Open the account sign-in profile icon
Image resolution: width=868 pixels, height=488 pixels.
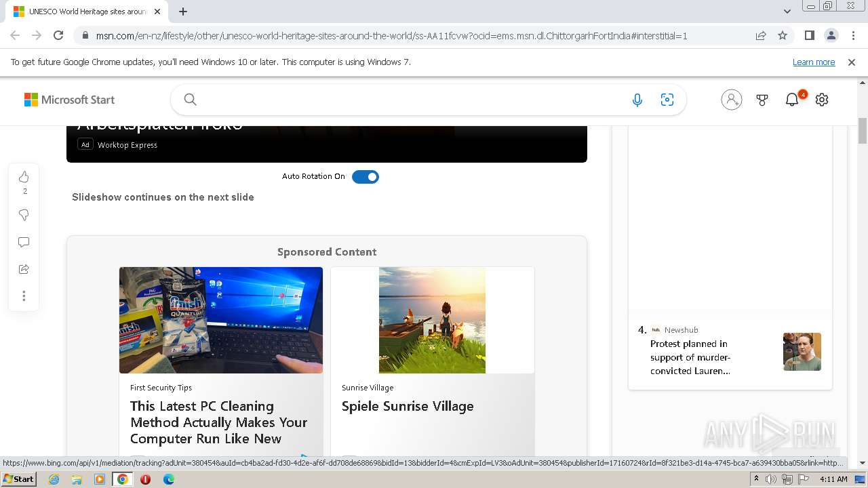pyautogui.click(x=731, y=100)
